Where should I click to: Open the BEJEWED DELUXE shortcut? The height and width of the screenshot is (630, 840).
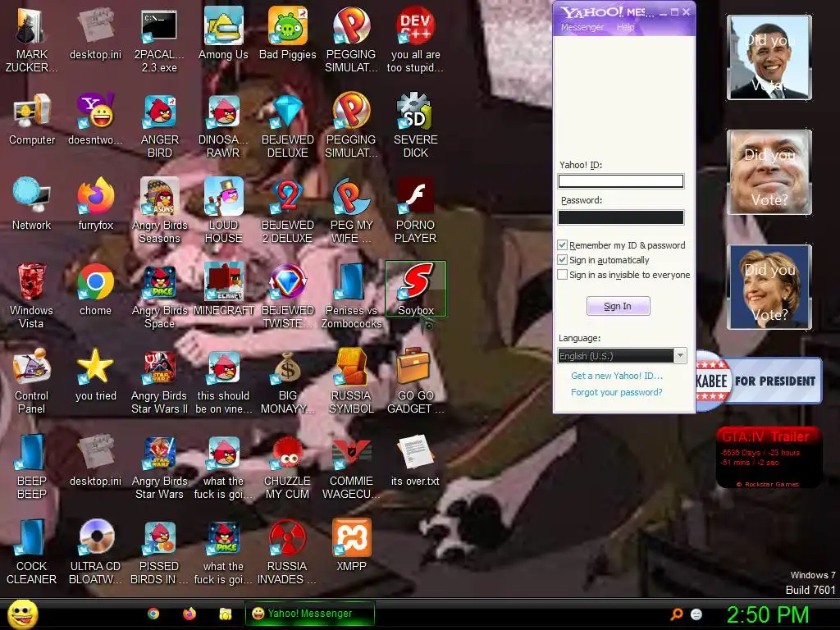click(x=288, y=126)
